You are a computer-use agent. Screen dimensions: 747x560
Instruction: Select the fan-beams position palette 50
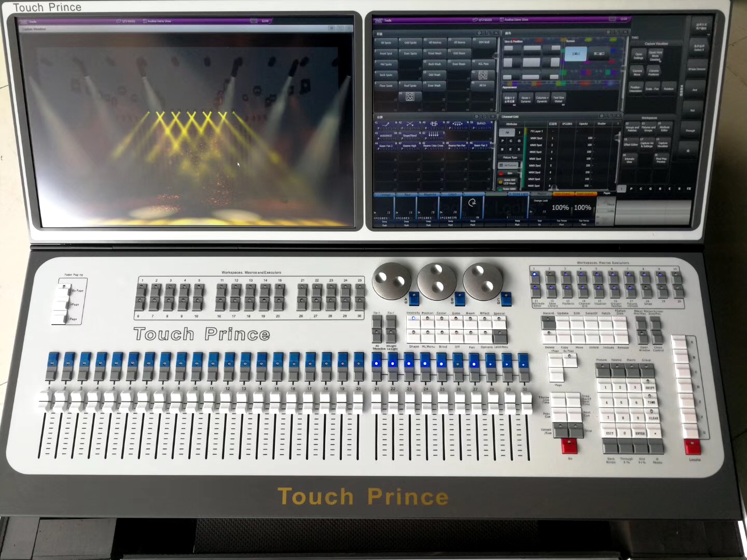pos(457,125)
